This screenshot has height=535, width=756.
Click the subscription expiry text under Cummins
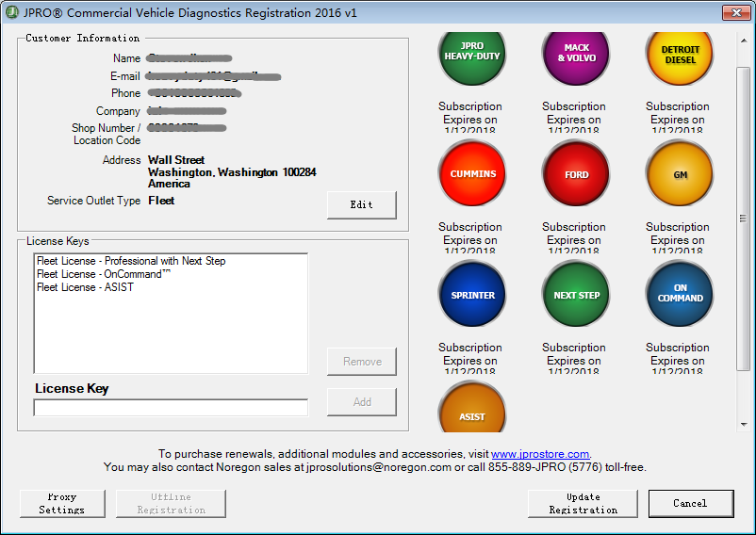pyautogui.click(x=470, y=239)
